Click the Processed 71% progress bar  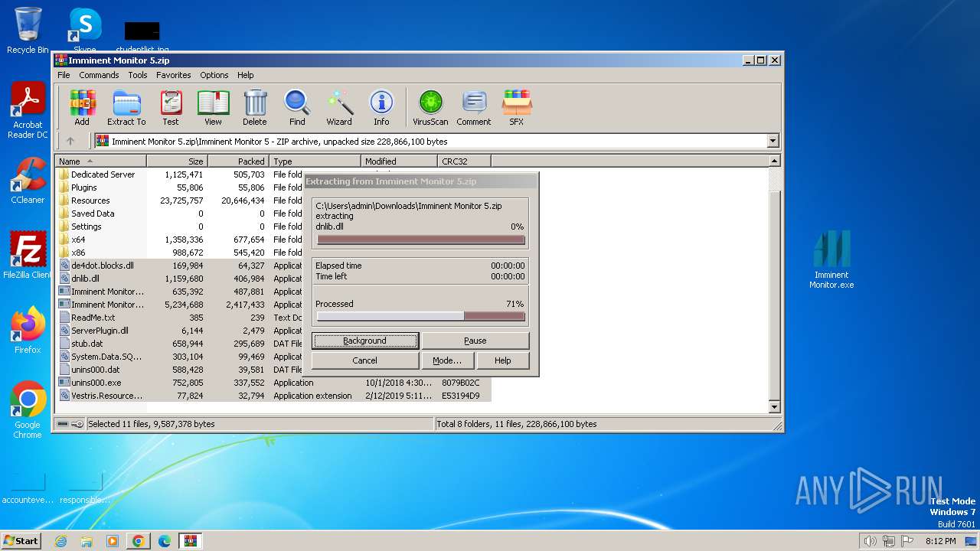(x=420, y=316)
